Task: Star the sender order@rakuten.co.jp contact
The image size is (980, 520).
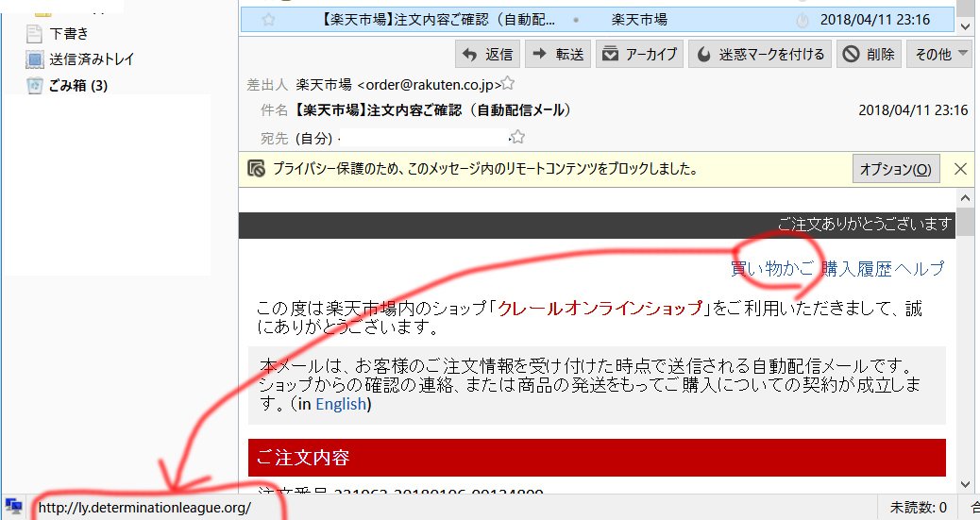Action: tap(508, 83)
